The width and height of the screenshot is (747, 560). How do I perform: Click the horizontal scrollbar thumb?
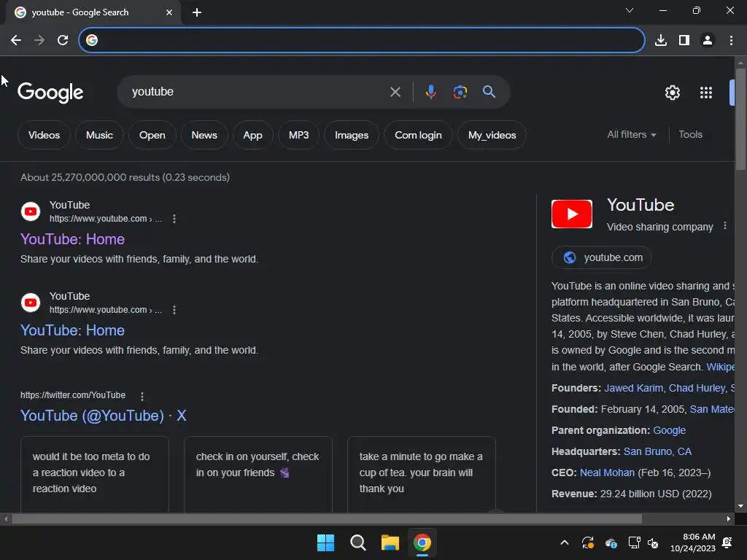tap(327, 518)
